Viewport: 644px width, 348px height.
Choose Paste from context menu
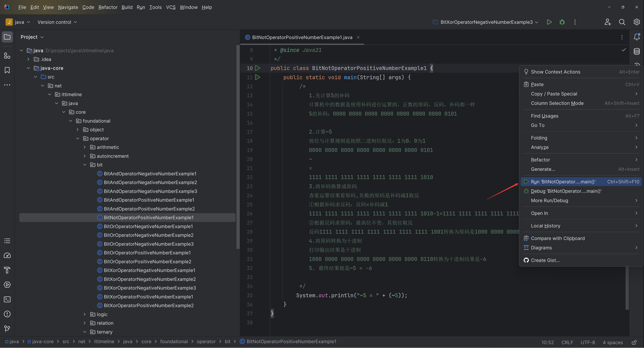(x=581, y=84)
